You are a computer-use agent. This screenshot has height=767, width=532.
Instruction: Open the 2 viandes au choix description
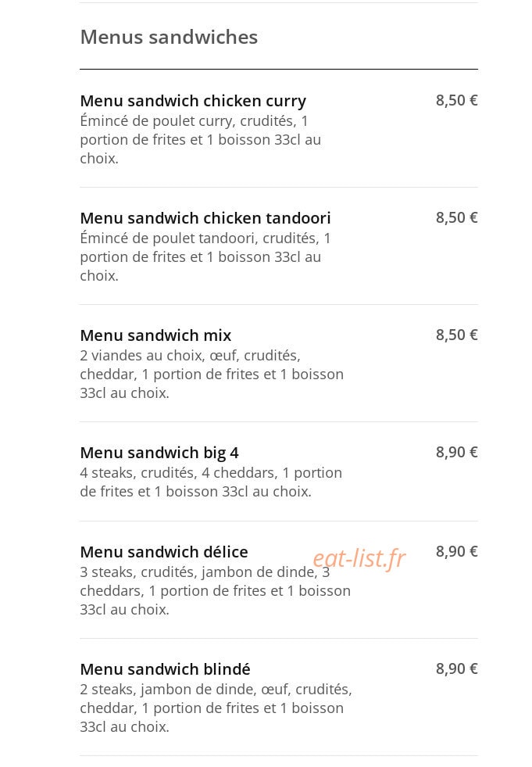(212, 375)
